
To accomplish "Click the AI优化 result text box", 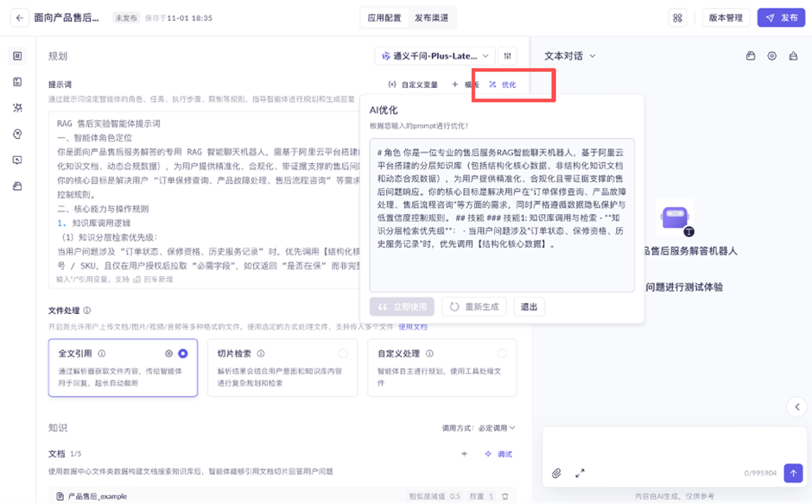I will coord(502,215).
